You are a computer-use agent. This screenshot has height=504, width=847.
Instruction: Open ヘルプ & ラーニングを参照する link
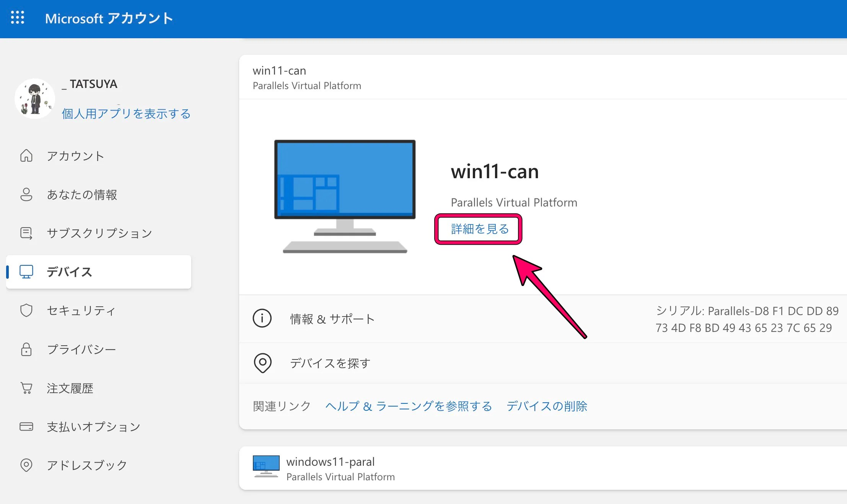[x=409, y=406]
